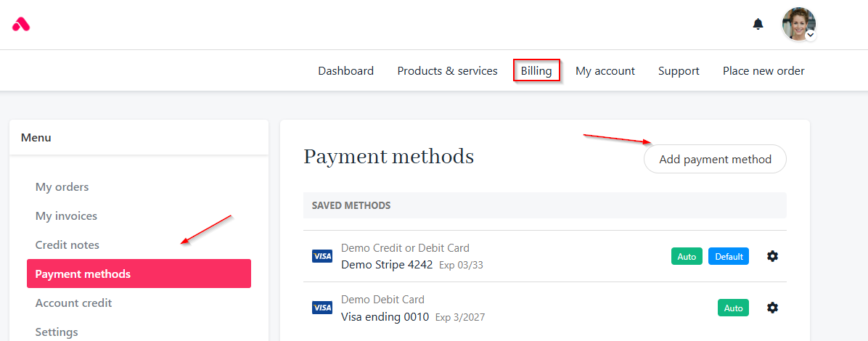Click Visa logo of Demo Stripe 4242
Image resolution: width=868 pixels, height=341 pixels.
(x=322, y=256)
